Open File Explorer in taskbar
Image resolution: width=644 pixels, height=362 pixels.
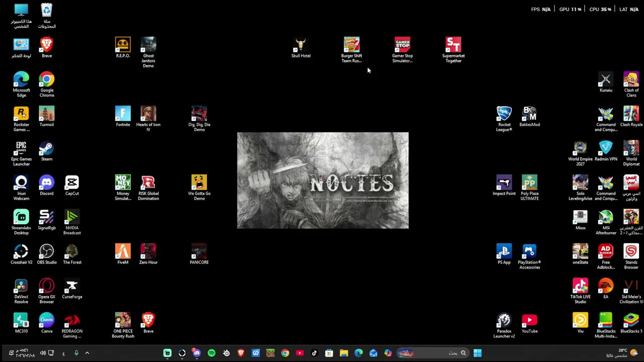tap(344, 353)
